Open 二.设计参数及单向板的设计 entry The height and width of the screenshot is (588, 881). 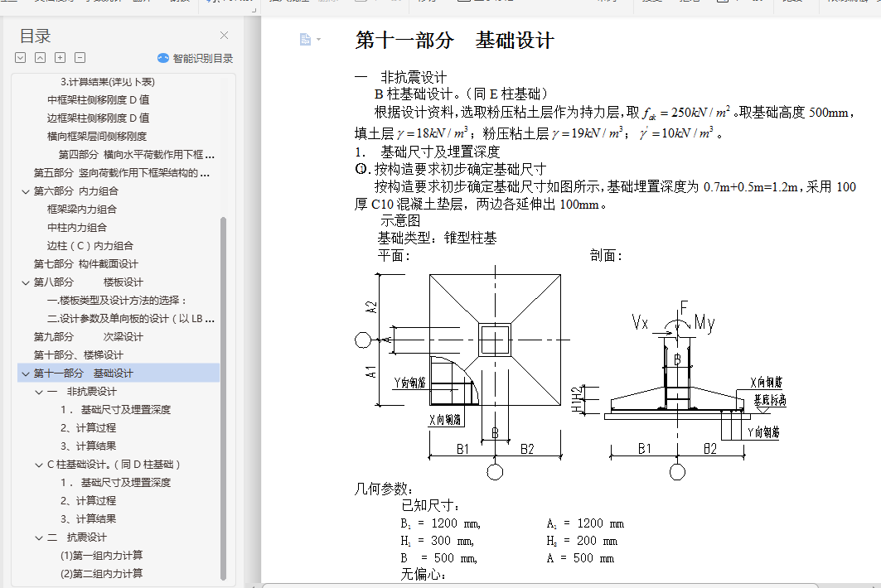point(131,318)
